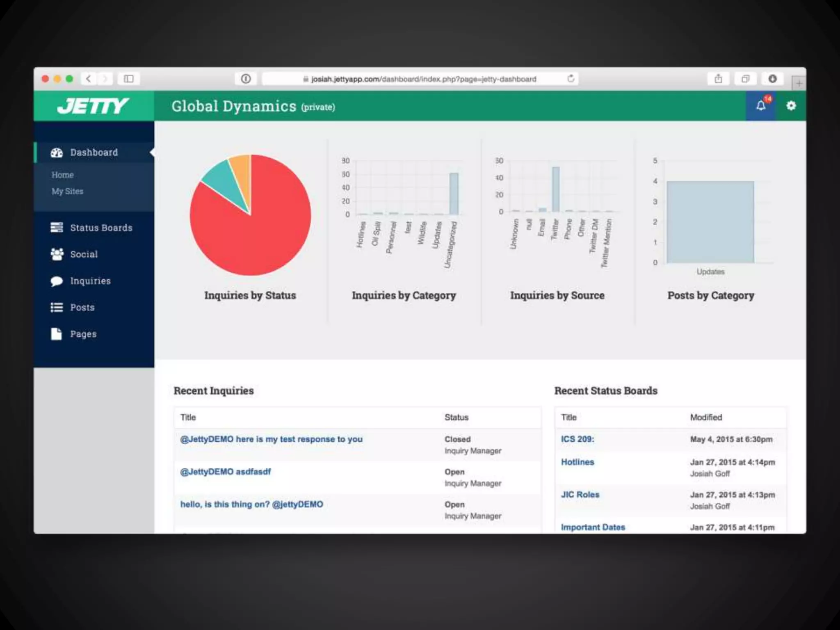Open the '@JettyDEMO asdfasdf' inquiry
Image resolution: width=840 pixels, height=630 pixels.
pos(225,472)
